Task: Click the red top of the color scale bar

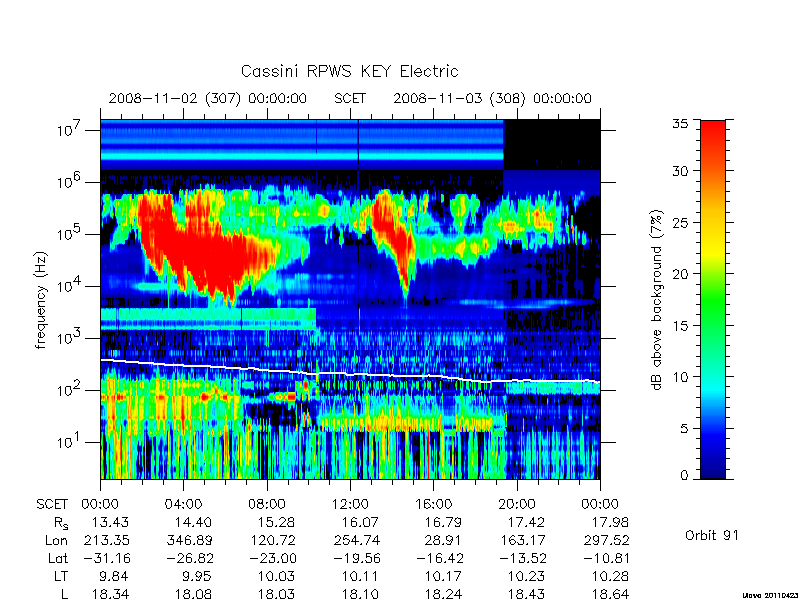Action: (x=713, y=133)
